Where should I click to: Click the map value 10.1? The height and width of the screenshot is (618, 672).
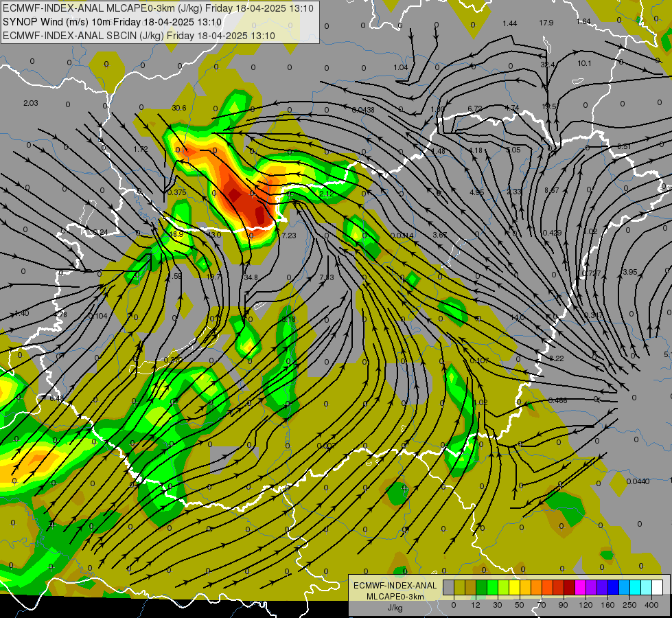(585, 63)
